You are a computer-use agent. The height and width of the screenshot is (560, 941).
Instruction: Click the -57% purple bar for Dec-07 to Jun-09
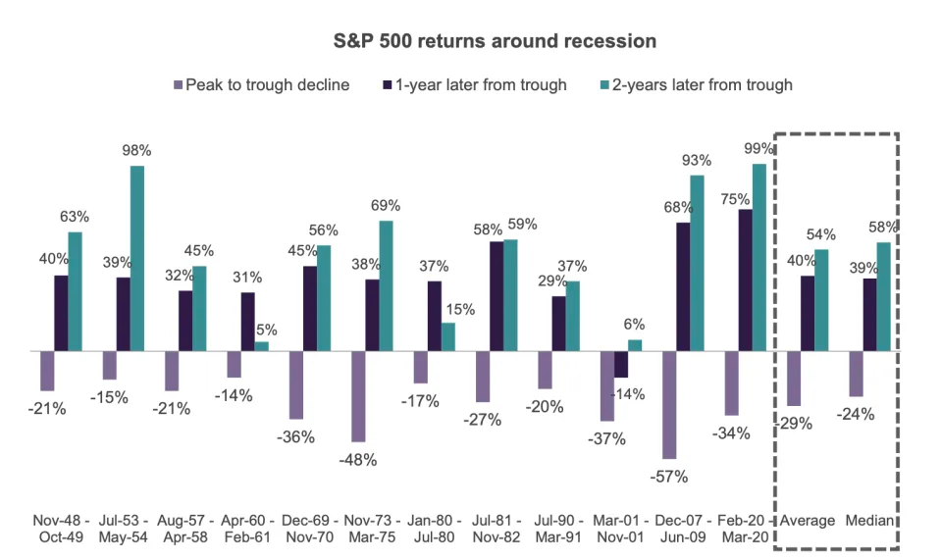pyautogui.click(x=669, y=405)
